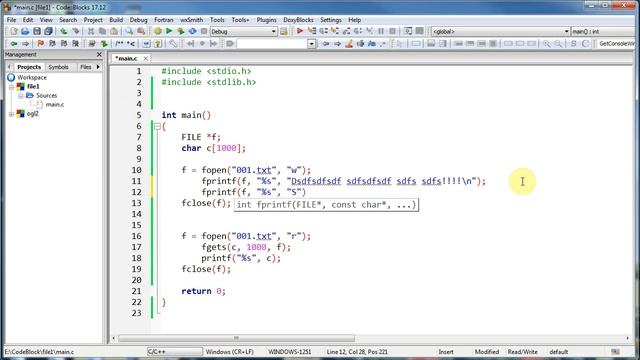
Task: Open the Debugging windows icon
Action: pyautogui.click(x=407, y=31)
